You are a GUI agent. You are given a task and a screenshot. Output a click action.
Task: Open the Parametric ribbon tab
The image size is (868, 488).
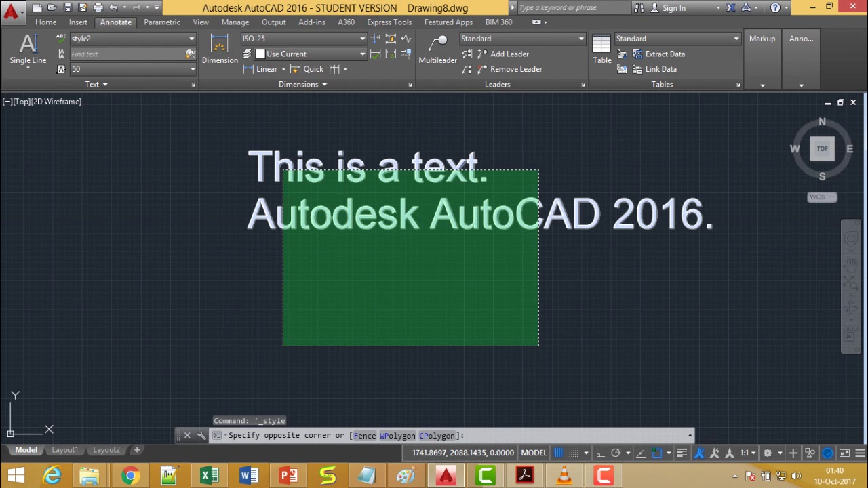point(162,22)
